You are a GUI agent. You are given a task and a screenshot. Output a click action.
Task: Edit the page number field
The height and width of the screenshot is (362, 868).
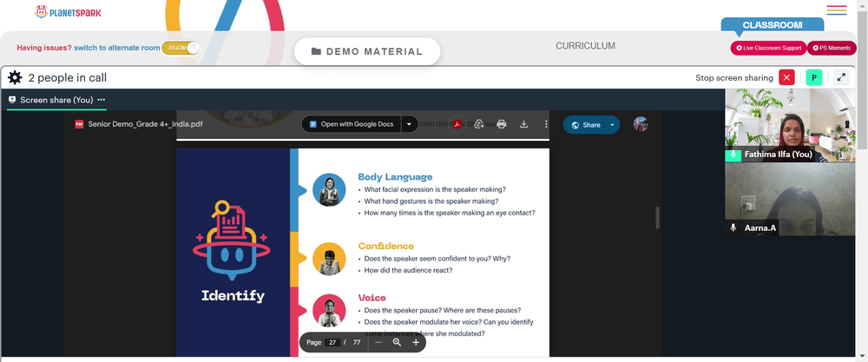pos(332,342)
